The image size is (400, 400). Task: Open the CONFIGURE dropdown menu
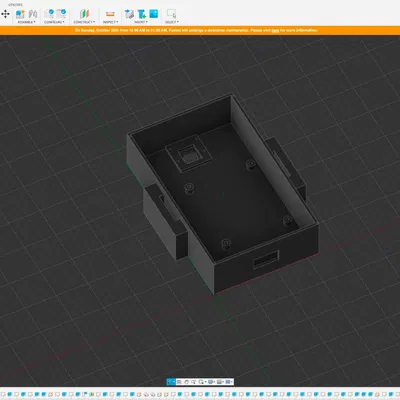click(54, 22)
